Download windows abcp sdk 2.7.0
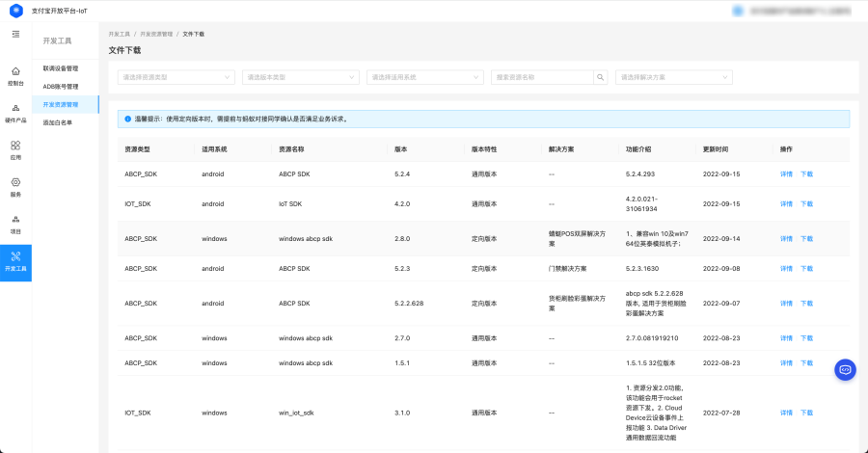Viewport: 868px width, 453px height. pos(806,338)
